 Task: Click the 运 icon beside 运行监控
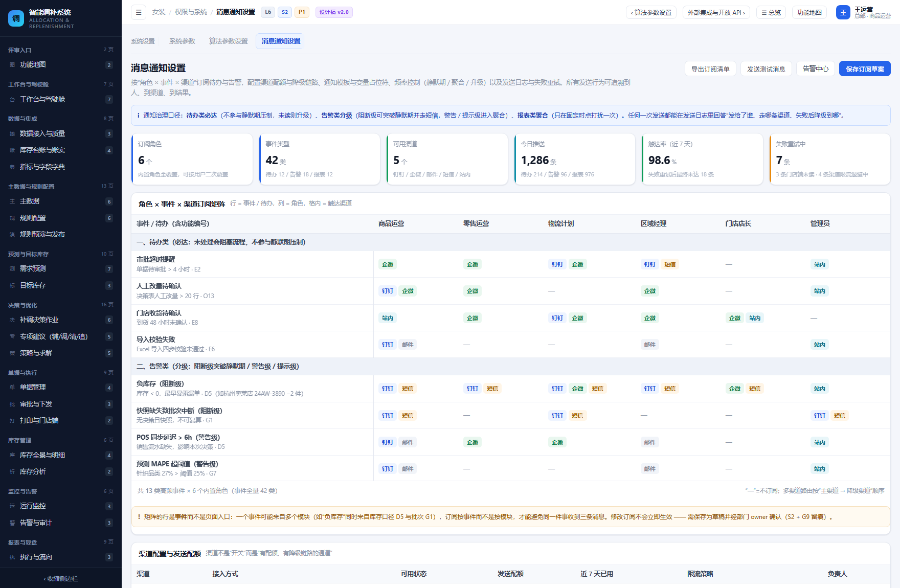pos(12,506)
